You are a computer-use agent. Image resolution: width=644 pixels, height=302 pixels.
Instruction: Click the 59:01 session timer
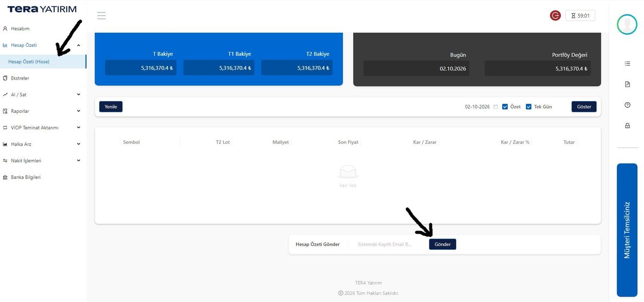pyautogui.click(x=580, y=16)
